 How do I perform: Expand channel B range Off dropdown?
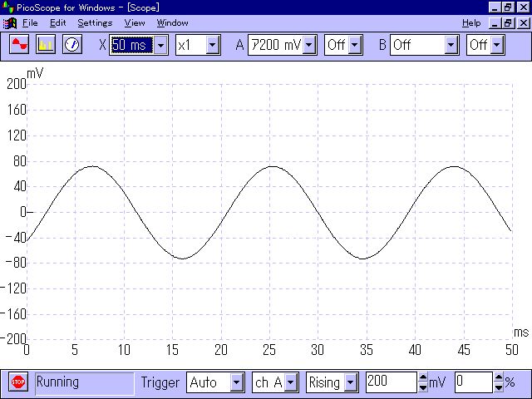coord(451,45)
